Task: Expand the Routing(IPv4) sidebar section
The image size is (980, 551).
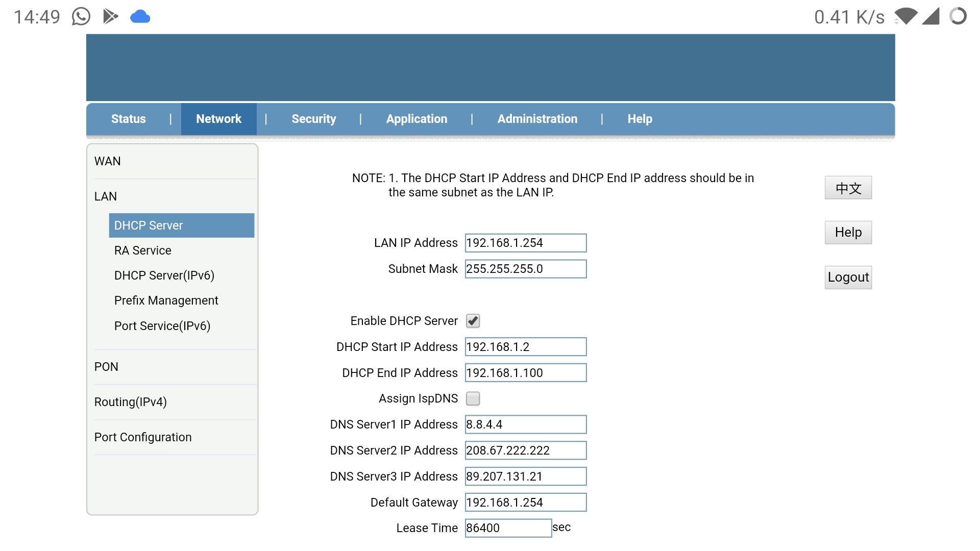Action: [x=131, y=402]
